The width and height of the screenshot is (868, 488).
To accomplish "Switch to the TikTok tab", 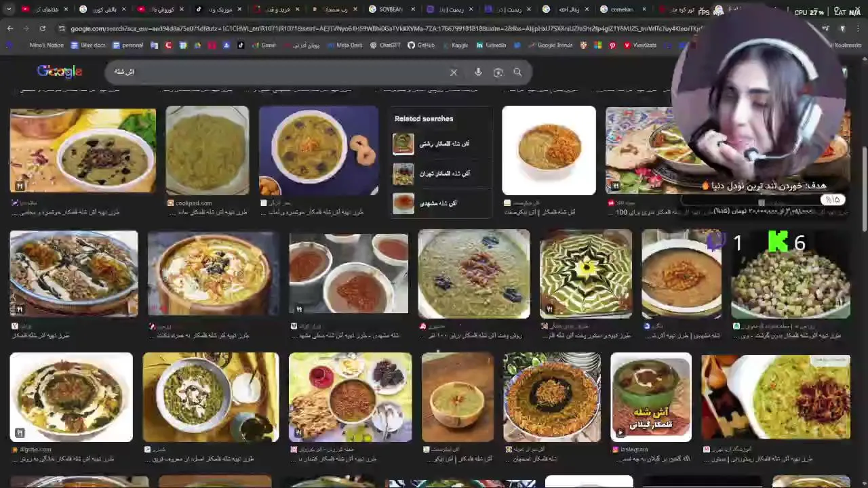I will click(217, 9).
